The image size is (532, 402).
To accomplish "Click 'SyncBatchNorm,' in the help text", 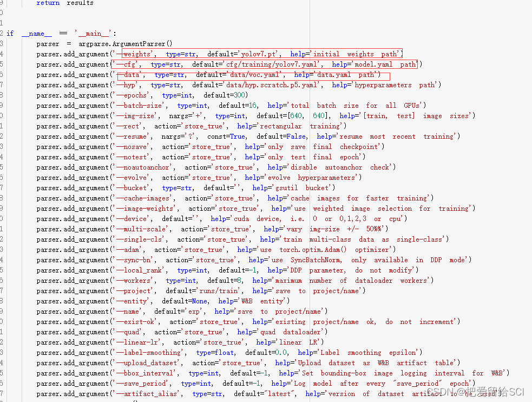I will pos(316,260).
